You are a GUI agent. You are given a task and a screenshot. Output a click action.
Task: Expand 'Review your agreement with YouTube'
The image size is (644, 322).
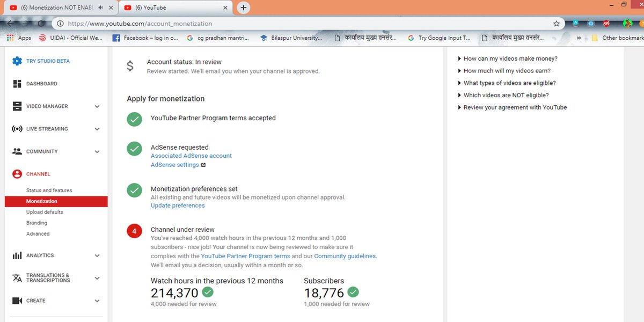512,107
